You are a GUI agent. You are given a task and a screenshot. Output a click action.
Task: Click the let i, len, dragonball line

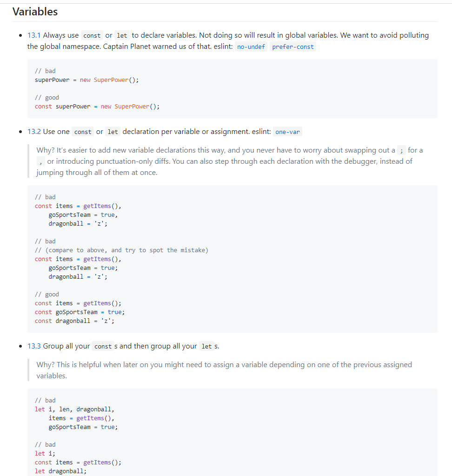click(x=74, y=409)
